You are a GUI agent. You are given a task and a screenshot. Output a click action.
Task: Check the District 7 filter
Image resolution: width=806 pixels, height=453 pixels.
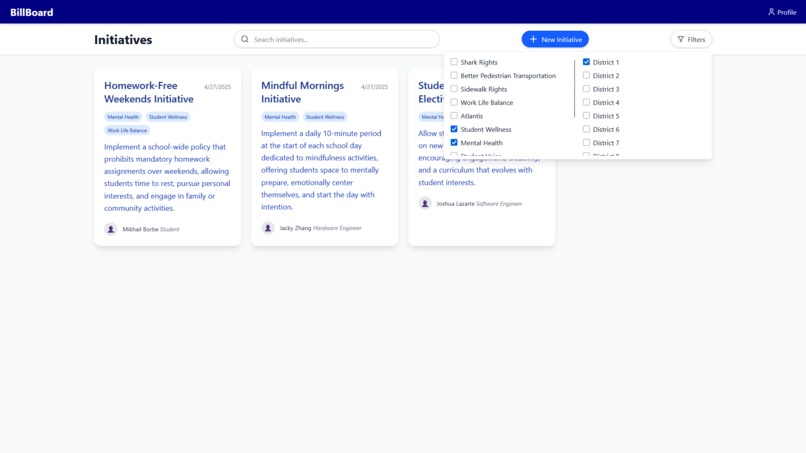coord(586,142)
